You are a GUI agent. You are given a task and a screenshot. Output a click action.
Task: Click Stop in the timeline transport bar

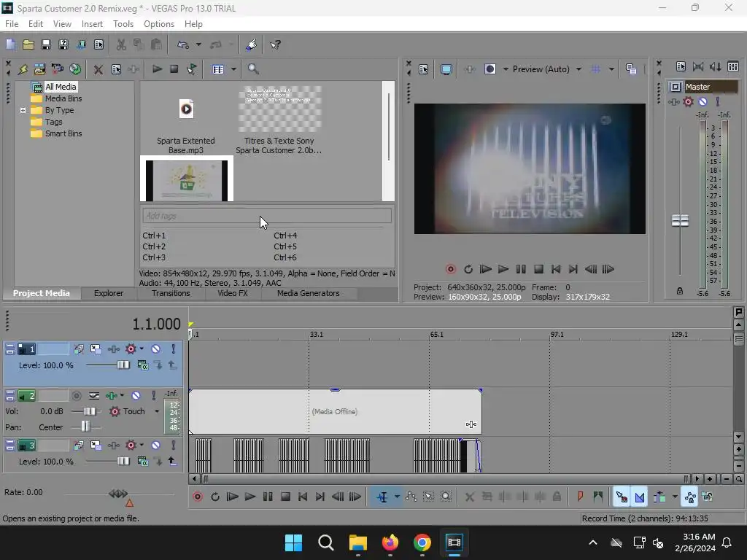click(285, 497)
